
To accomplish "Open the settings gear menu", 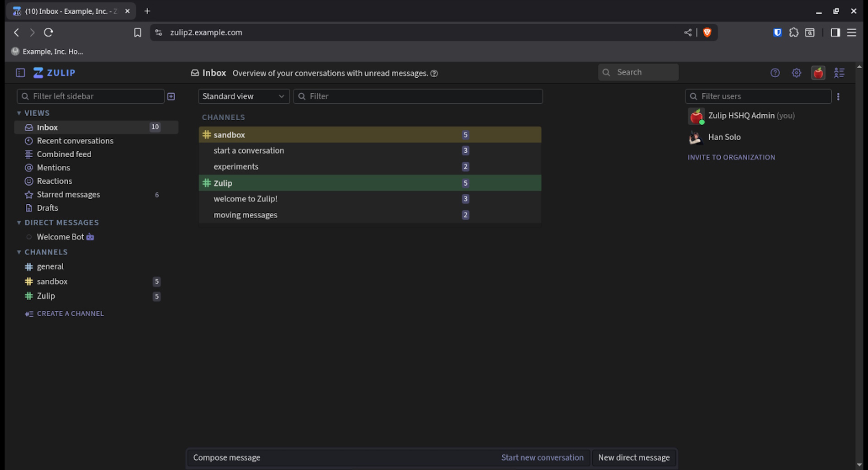I will click(797, 73).
